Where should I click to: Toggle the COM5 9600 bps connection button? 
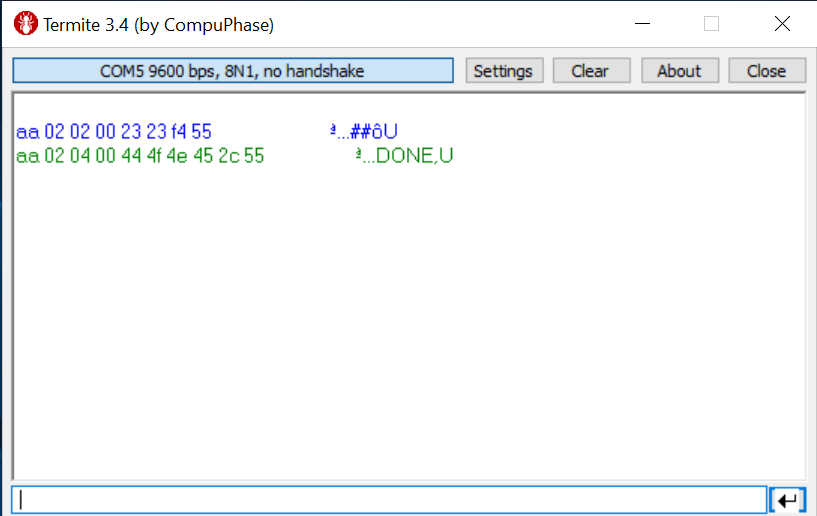tap(232, 71)
